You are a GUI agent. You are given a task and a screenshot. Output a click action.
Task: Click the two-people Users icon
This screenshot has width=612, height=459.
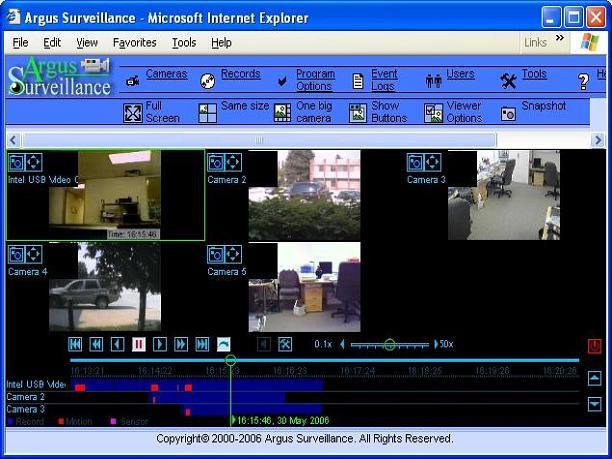click(x=434, y=81)
